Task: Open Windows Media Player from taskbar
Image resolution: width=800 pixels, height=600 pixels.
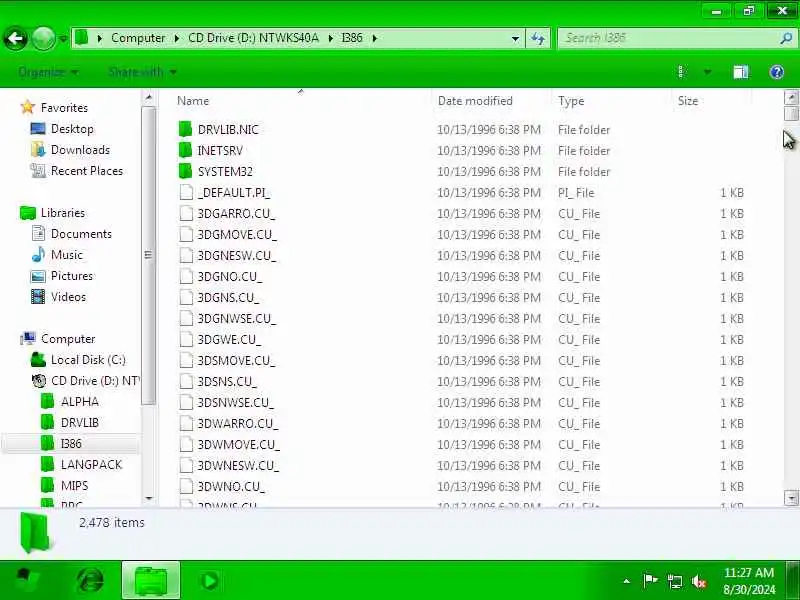Action: click(x=210, y=580)
